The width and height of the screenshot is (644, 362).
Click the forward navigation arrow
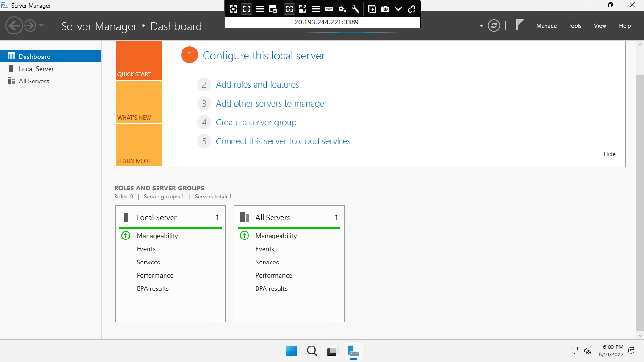(30, 25)
